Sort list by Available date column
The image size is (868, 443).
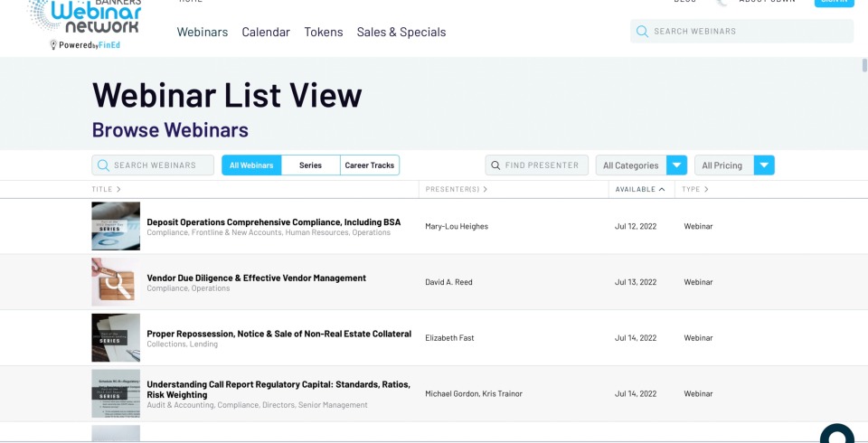[x=640, y=189]
